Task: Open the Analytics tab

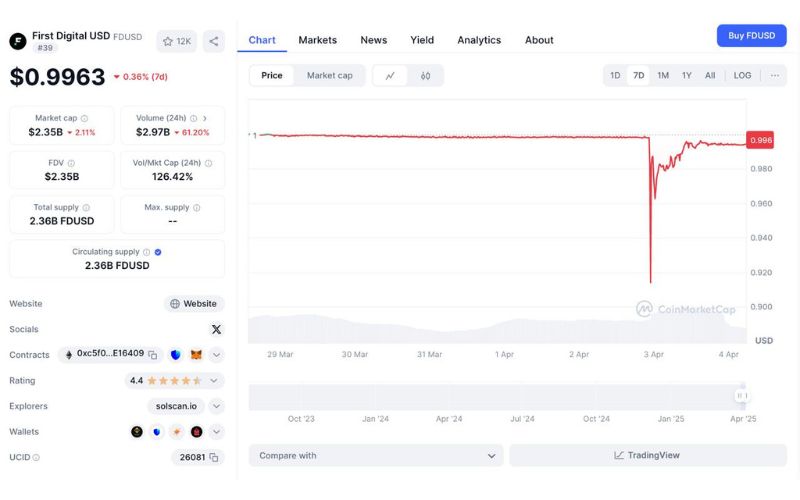Action: point(479,40)
